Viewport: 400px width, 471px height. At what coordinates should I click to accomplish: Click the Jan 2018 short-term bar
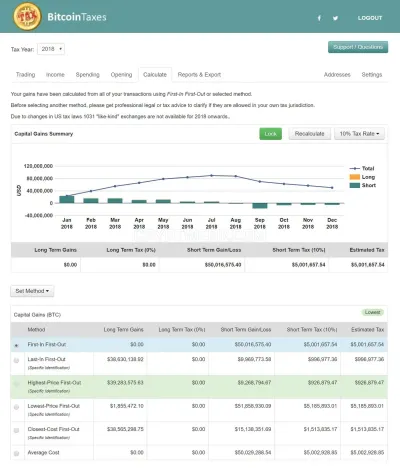(x=67, y=199)
